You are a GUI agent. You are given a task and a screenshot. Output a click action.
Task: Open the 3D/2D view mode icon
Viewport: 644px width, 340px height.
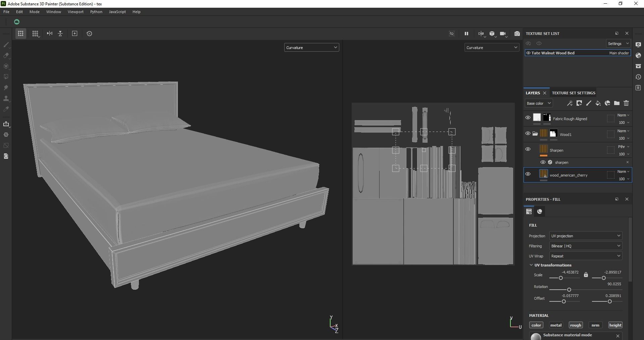[x=481, y=34]
